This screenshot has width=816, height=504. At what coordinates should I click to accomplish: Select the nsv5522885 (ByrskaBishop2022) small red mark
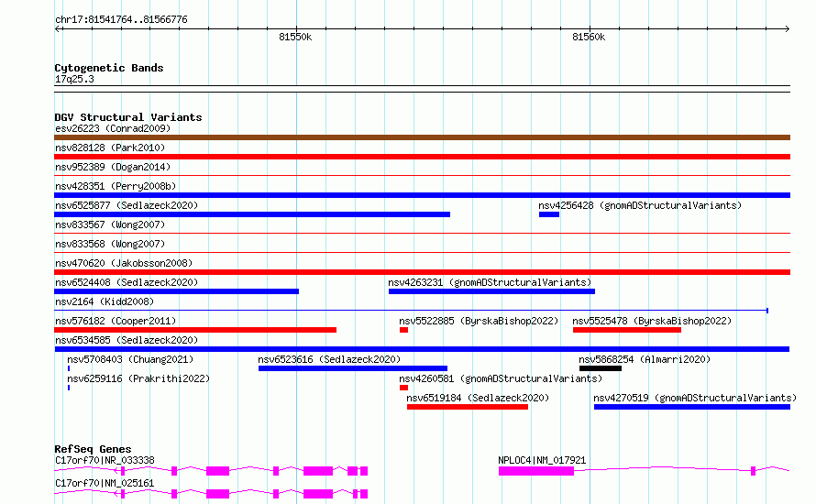click(x=403, y=330)
